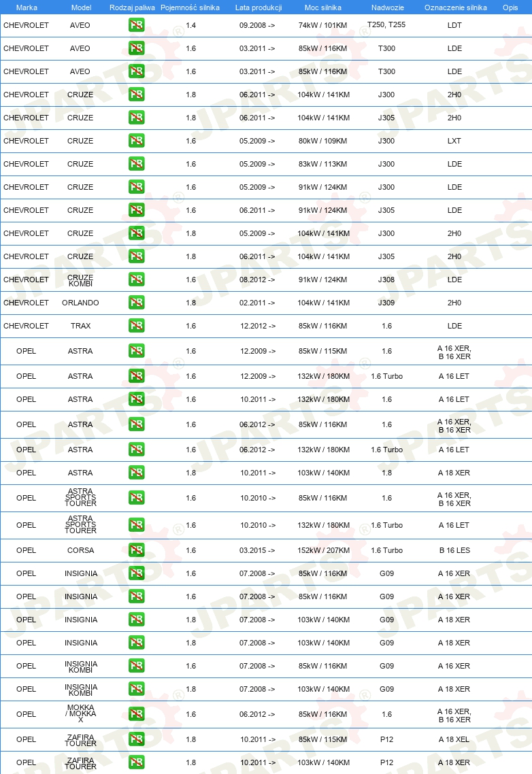Click the Pojemność silnika column header
Image resolution: width=532 pixels, height=774 pixels.
[190, 7]
